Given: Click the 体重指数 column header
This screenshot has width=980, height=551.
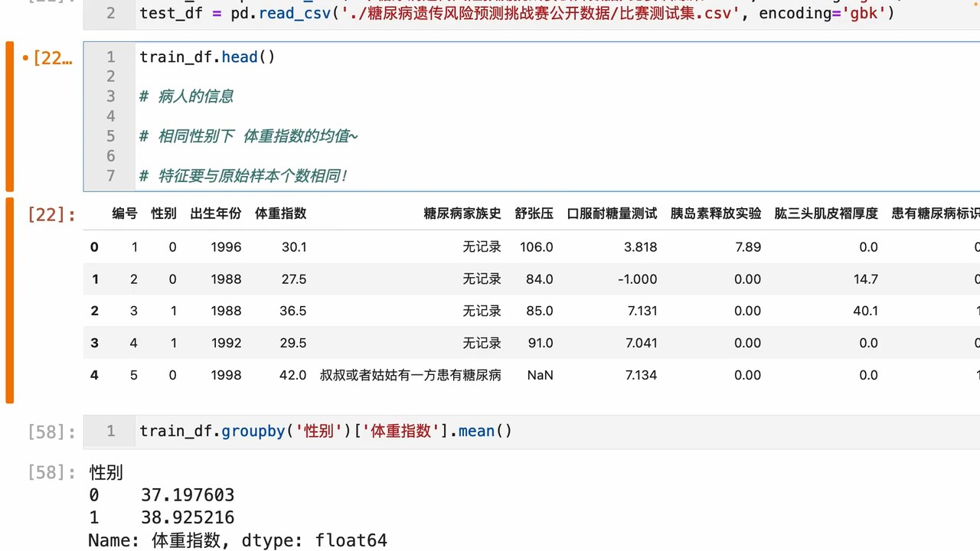Looking at the screenshot, I should (x=281, y=214).
